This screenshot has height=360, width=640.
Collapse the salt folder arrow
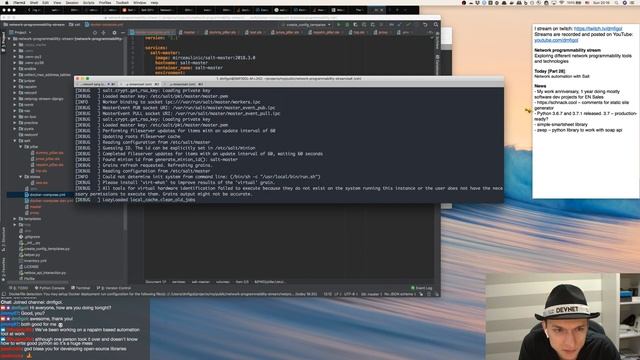[x=15, y=140]
